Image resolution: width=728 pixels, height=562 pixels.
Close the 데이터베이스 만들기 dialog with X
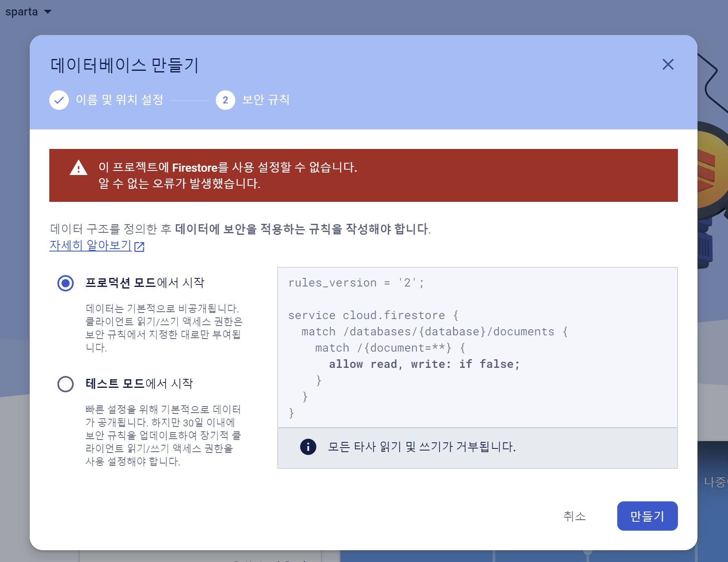click(668, 64)
